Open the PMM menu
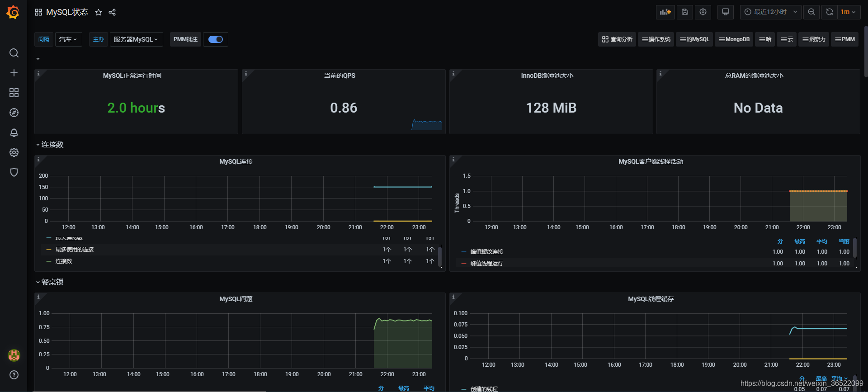 tap(844, 39)
